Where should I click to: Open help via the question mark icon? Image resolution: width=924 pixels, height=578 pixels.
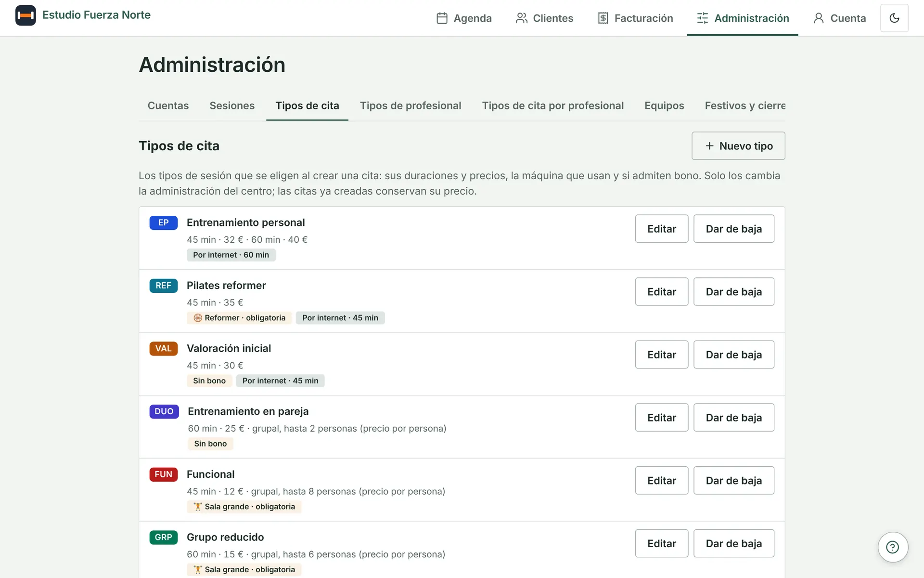(893, 547)
